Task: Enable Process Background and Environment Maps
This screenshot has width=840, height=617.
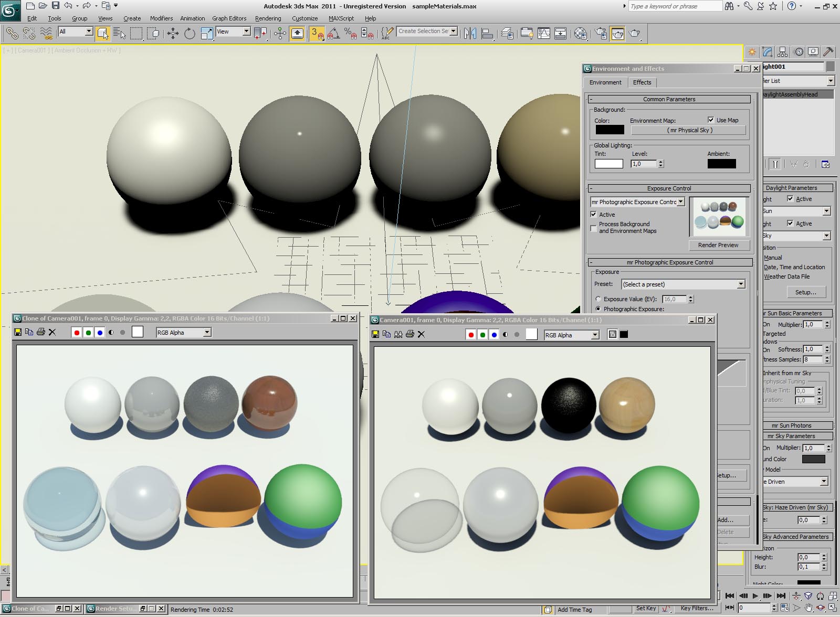Action: 594,228
